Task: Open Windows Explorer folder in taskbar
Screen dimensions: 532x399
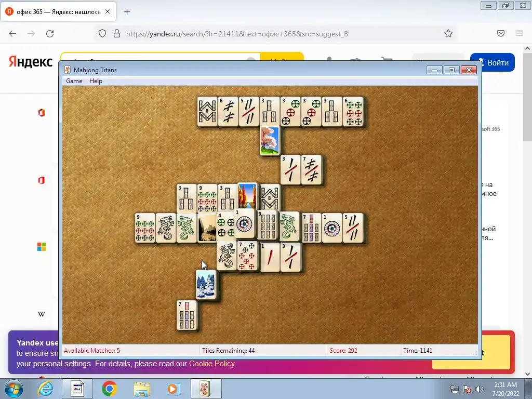Action: [x=142, y=389]
